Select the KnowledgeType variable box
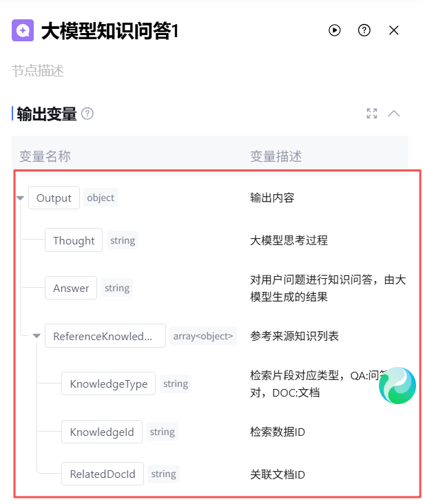This screenshot has height=504, width=423. (x=108, y=384)
